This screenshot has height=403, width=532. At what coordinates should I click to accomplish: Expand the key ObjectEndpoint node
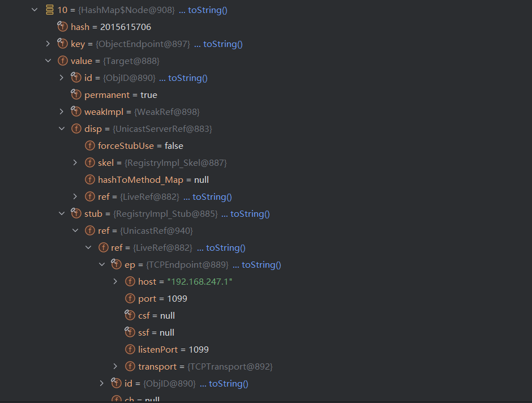click(48, 44)
